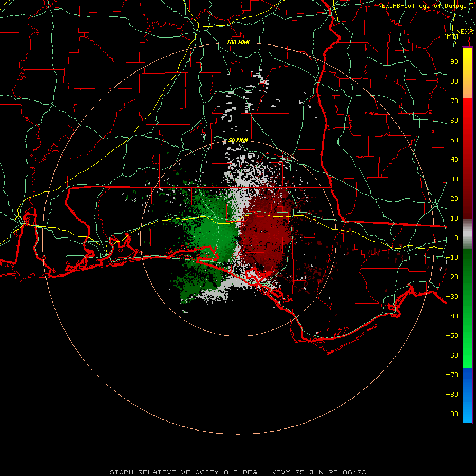Click the -70 value on velocity scale
The width and height of the screenshot is (476, 476).
click(x=452, y=375)
